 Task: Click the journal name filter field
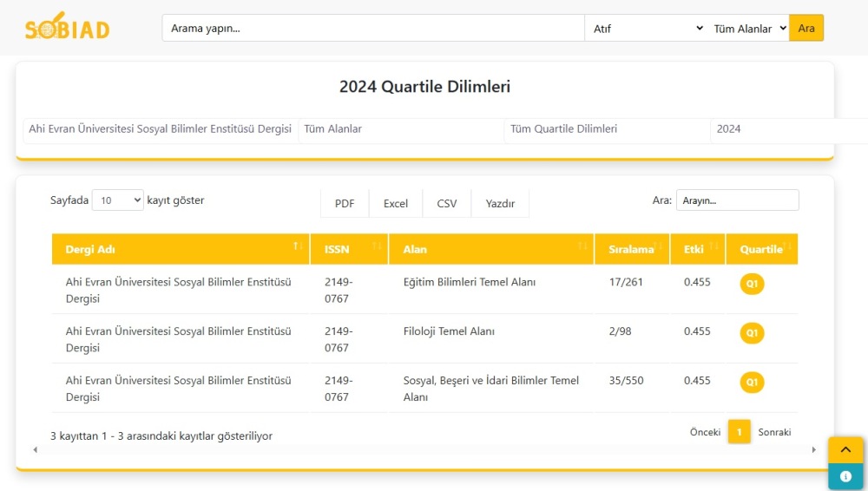[x=161, y=129]
